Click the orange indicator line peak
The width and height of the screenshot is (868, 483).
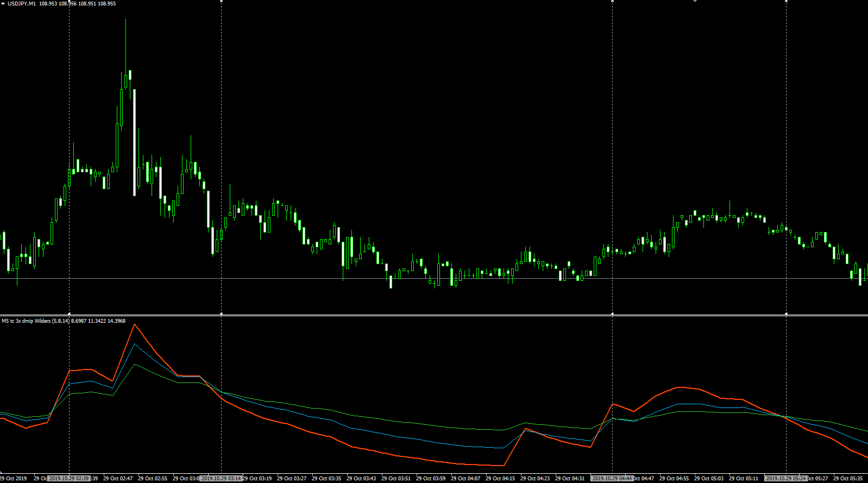(x=134, y=325)
